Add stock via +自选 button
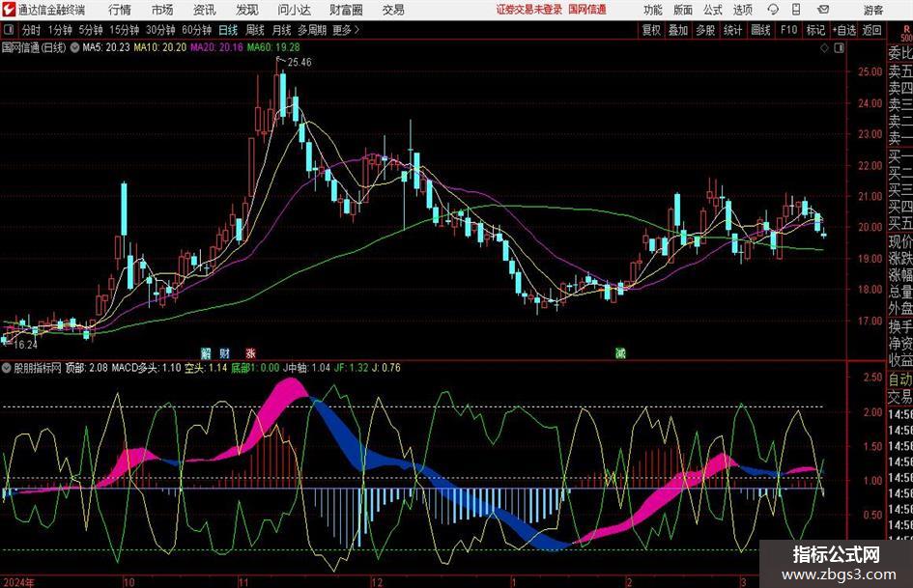 [844, 30]
